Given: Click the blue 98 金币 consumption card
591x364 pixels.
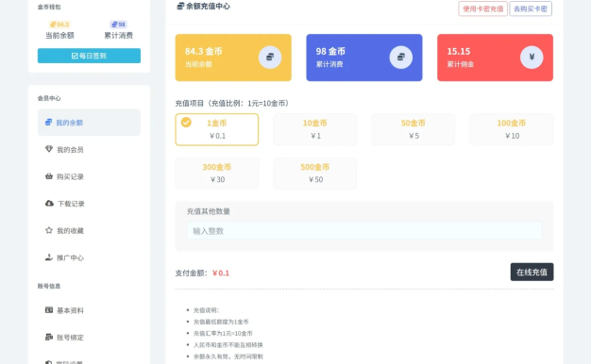Looking at the screenshot, I should coord(364,58).
